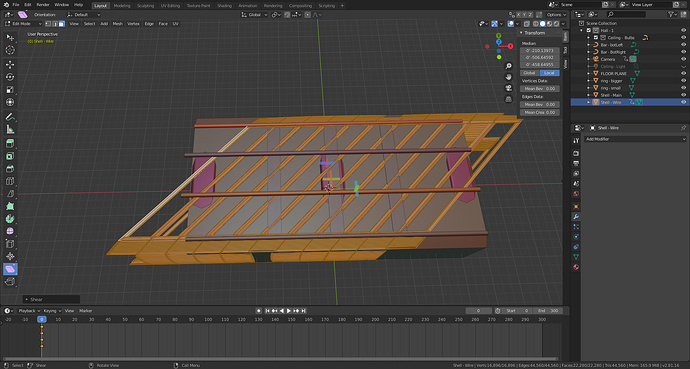Hide the Camera object in outliner
690x369 pixels.
683,59
